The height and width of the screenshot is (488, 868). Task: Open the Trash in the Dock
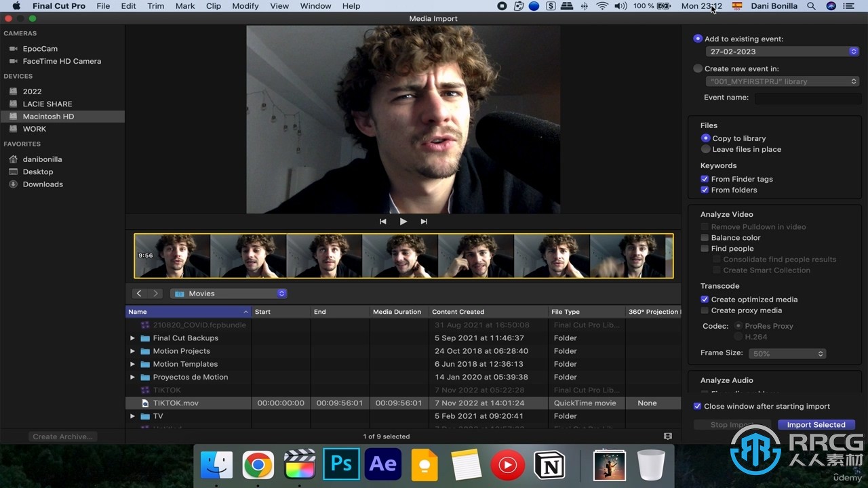coord(651,465)
